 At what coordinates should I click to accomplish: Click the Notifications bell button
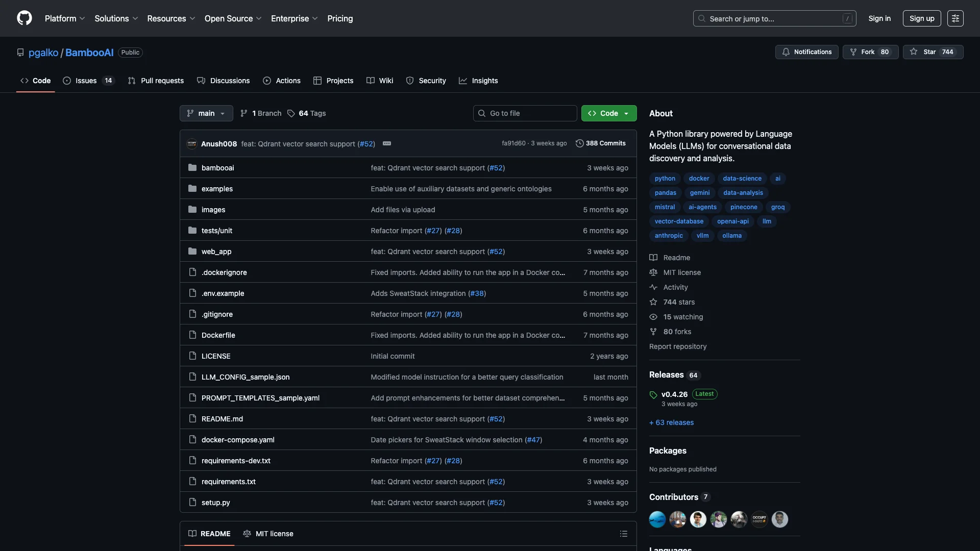coord(806,52)
